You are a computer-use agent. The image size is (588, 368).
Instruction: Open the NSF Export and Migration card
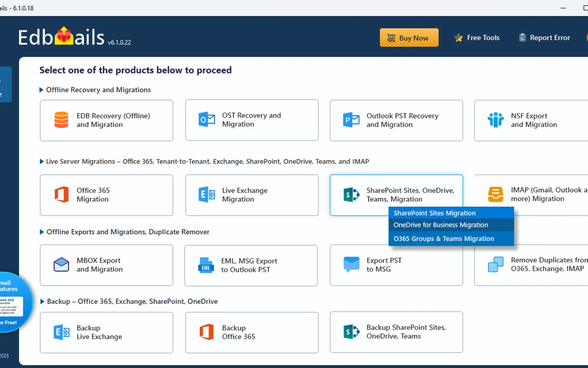(531, 120)
